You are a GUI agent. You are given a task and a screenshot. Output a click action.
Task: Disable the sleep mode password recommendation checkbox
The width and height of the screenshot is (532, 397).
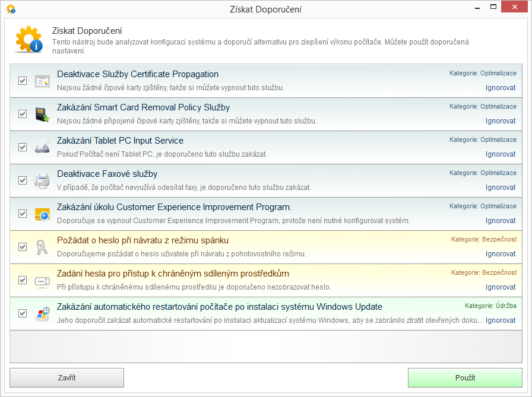[23, 247]
